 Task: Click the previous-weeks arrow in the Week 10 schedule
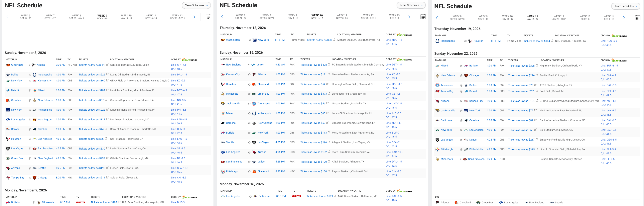(222, 17)
